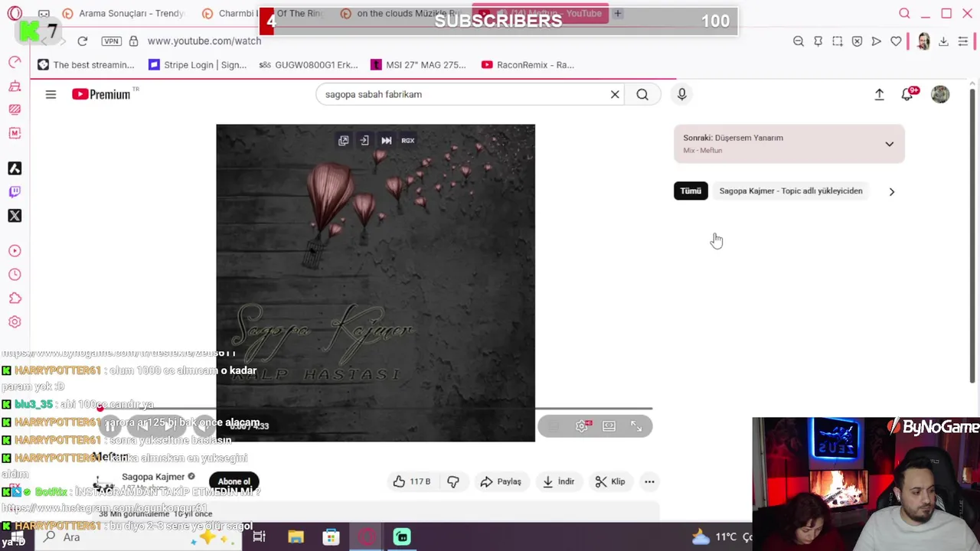Switch to the Charmbi tab
This screenshot has width=980, height=551.
tap(230, 14)
